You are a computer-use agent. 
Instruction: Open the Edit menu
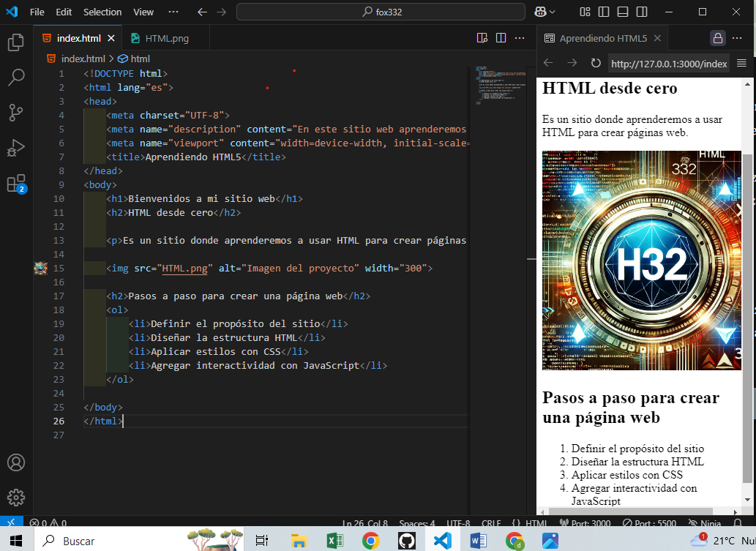(64, 12)
